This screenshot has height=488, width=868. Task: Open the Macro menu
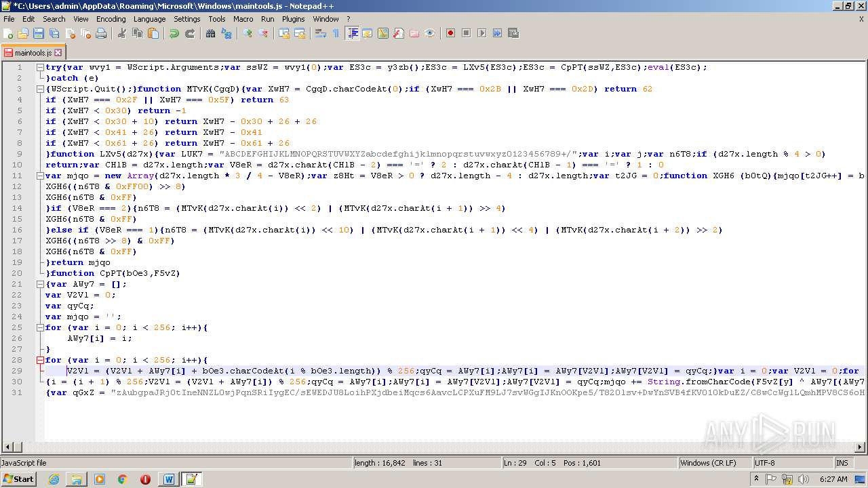click(243, 19)
